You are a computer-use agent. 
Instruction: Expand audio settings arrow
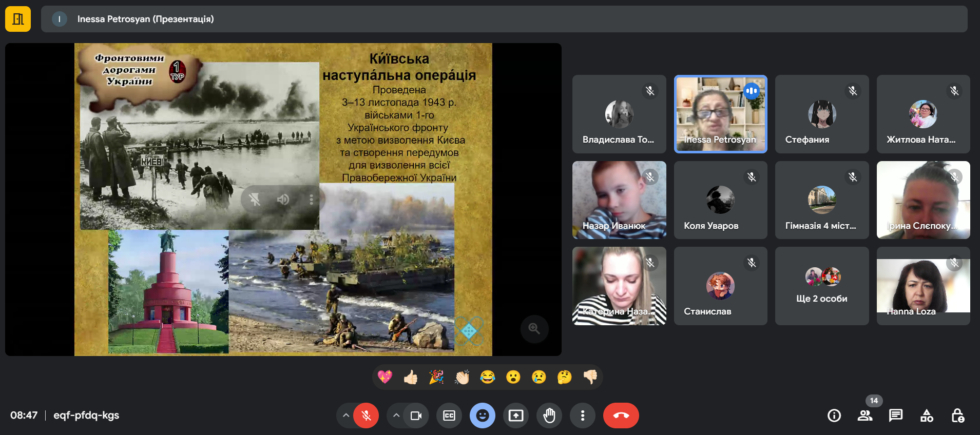click(346, 416)
